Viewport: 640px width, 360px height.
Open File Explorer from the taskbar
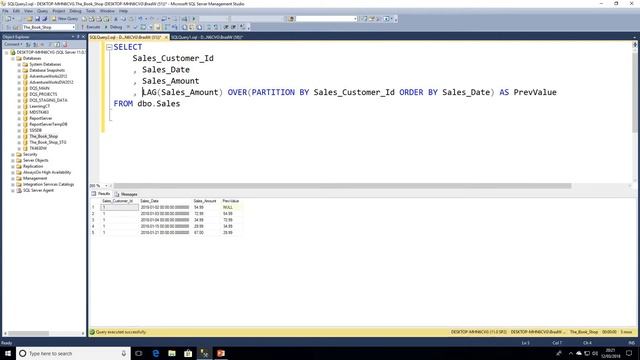tap(172, 353)
